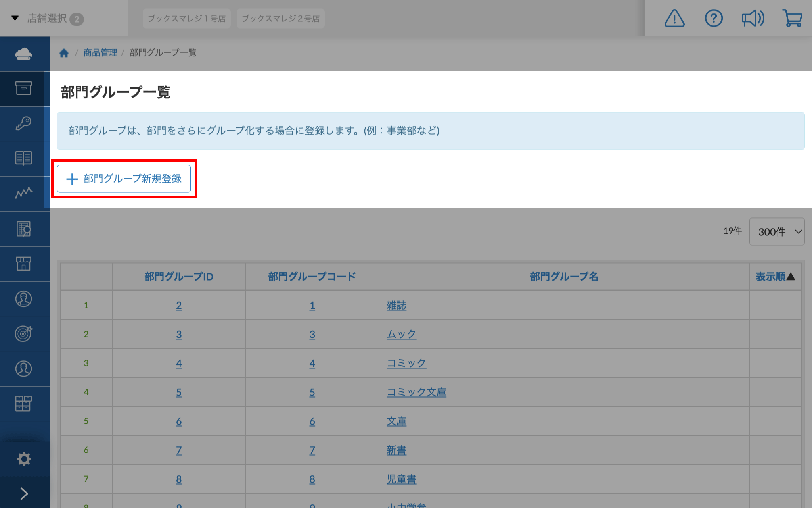812x508 pixels.
Task: Click the blue 部門グループ description info box
Action: [x=431, y=131]
